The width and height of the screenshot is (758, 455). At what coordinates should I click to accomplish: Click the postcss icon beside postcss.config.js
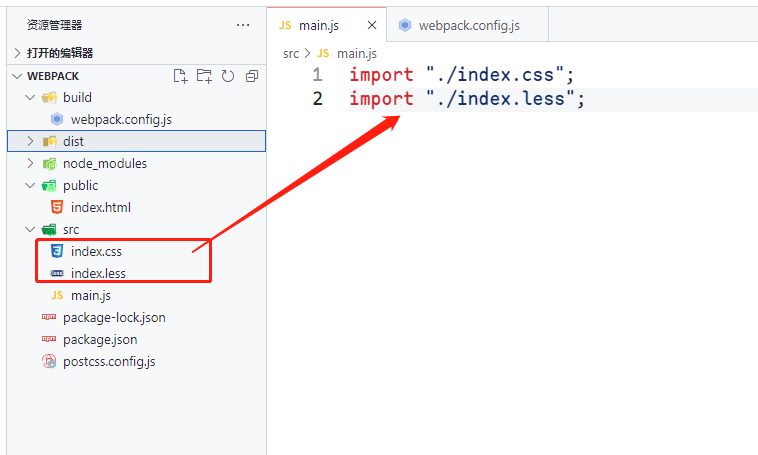[49, 361]
